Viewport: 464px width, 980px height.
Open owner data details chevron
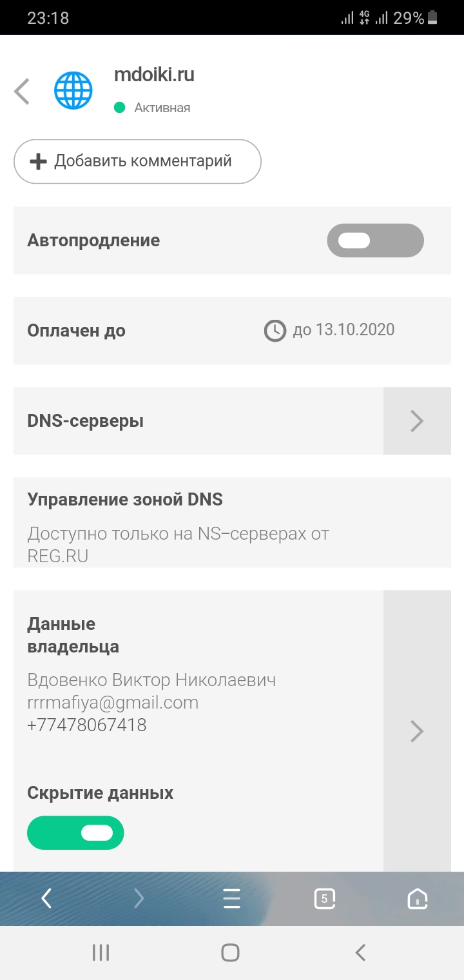pos(417,731)
